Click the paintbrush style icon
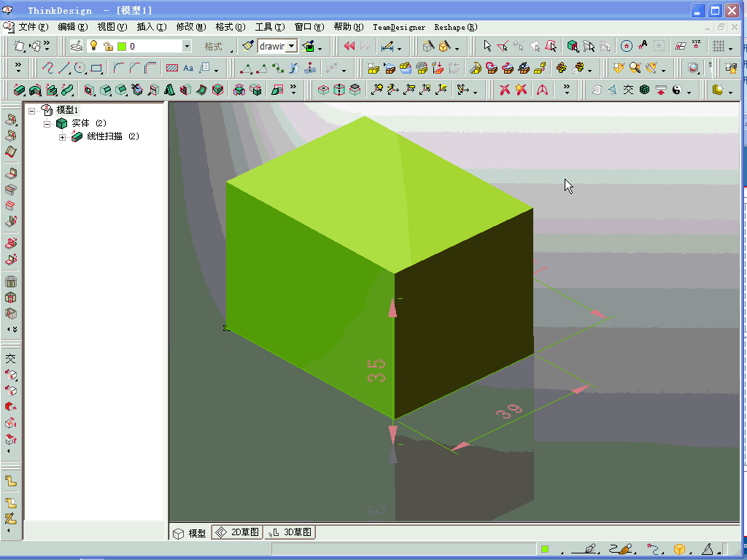This screenshot has height=560, width=747. click(248, 46)
